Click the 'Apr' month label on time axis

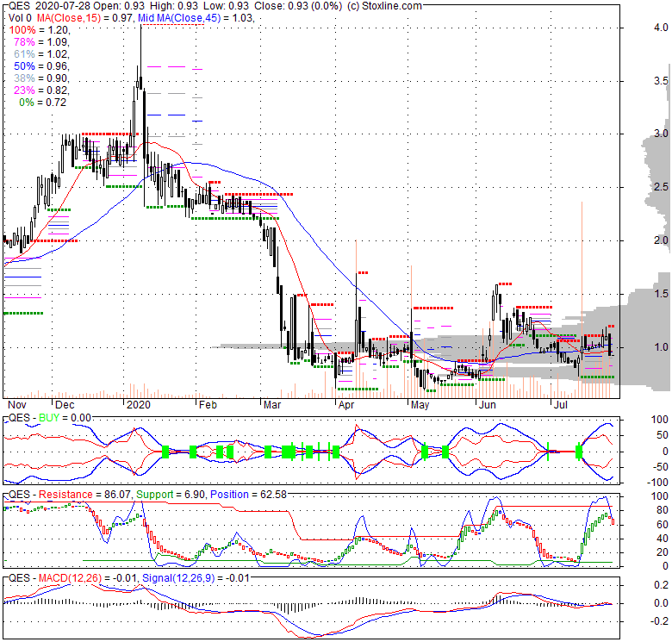(346, 405)
